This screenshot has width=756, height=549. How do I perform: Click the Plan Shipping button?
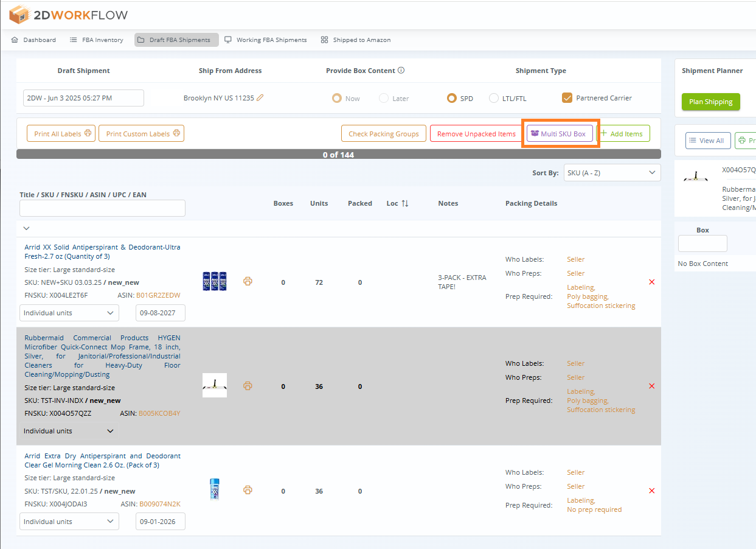click(x=710, y=102)
